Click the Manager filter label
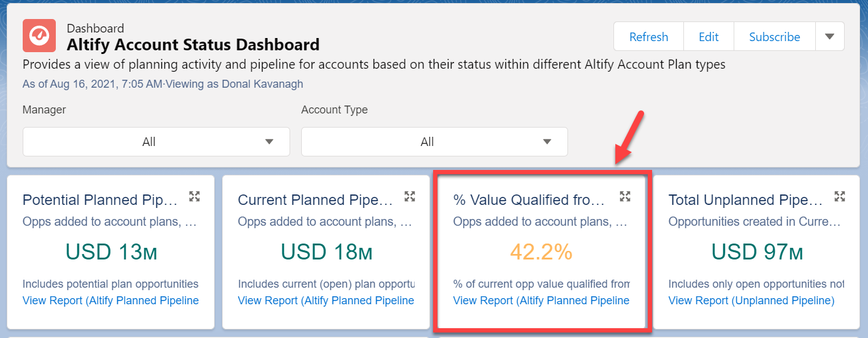This screenshot has height=338, width=868. point(44,110)
